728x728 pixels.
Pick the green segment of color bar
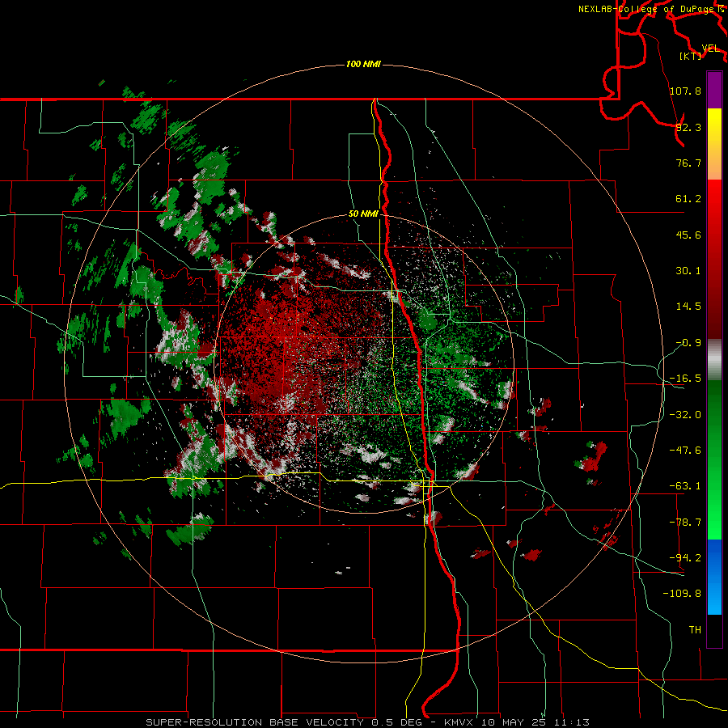714,459
